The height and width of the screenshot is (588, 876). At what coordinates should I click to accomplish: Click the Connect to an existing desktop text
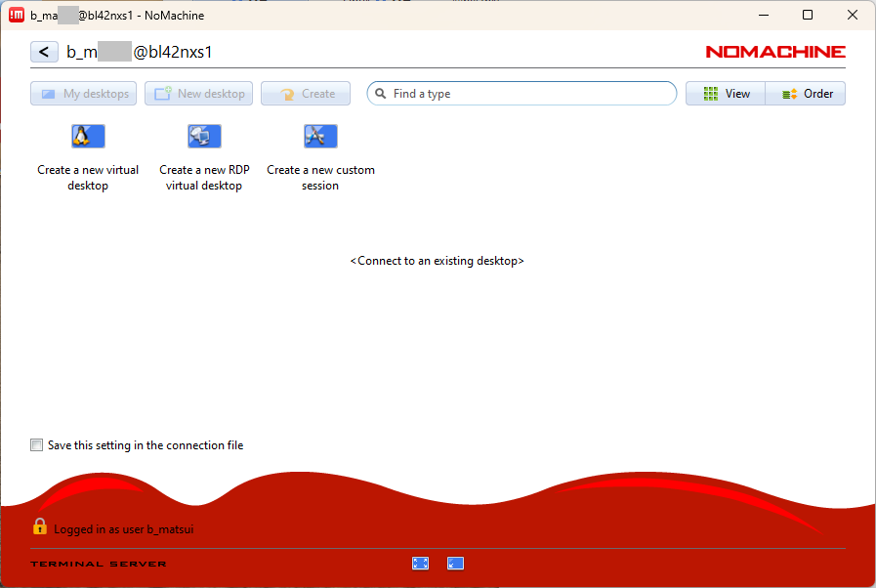pyautogui.click(x=437, y=262)
